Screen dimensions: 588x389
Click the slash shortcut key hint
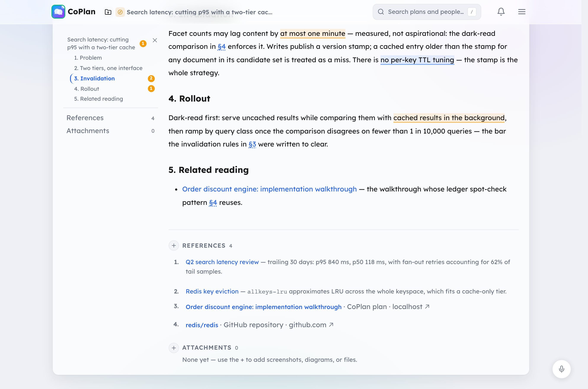(x=472, y=12)
